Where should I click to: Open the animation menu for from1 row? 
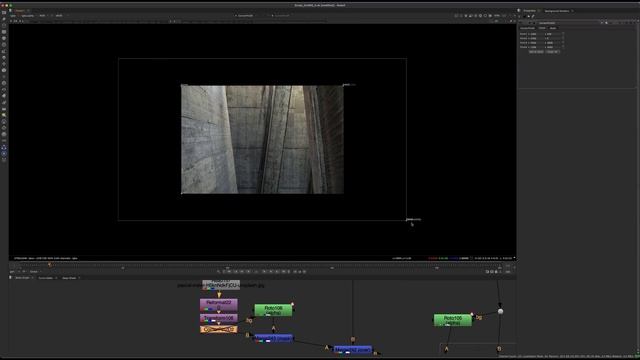click(x=563, y=34)
